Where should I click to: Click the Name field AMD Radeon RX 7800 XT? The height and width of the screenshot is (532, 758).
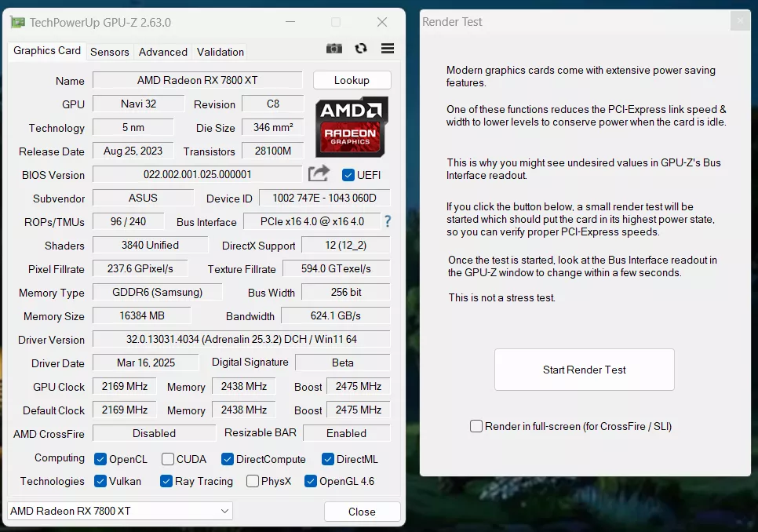click(197, 80)
